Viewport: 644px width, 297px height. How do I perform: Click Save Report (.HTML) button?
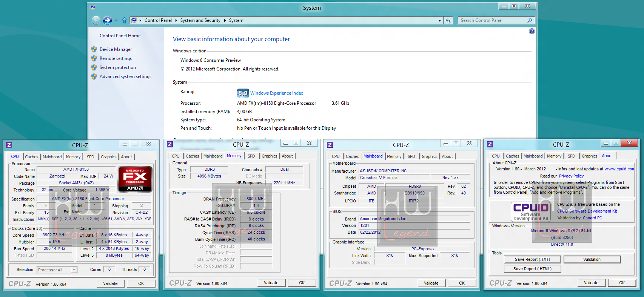(533, 269)
